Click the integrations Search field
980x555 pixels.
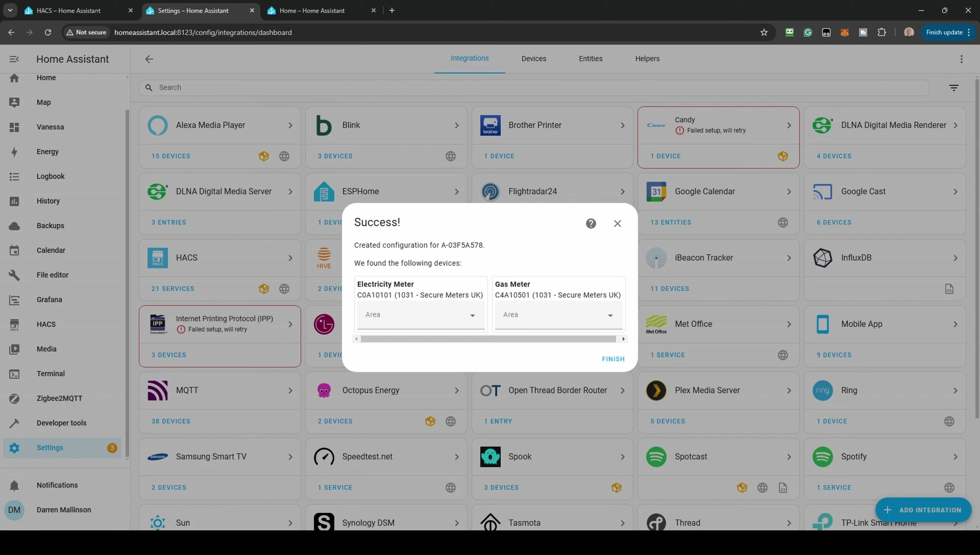pos(534,88)
